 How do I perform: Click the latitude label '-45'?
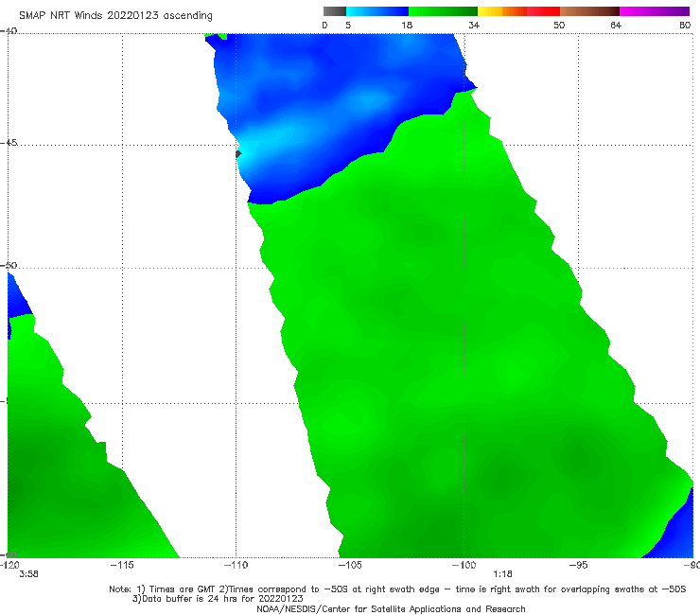9,143
